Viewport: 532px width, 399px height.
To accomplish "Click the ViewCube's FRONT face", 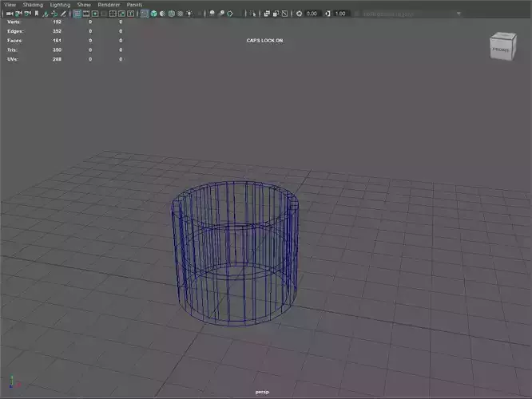I will [500, 49].
